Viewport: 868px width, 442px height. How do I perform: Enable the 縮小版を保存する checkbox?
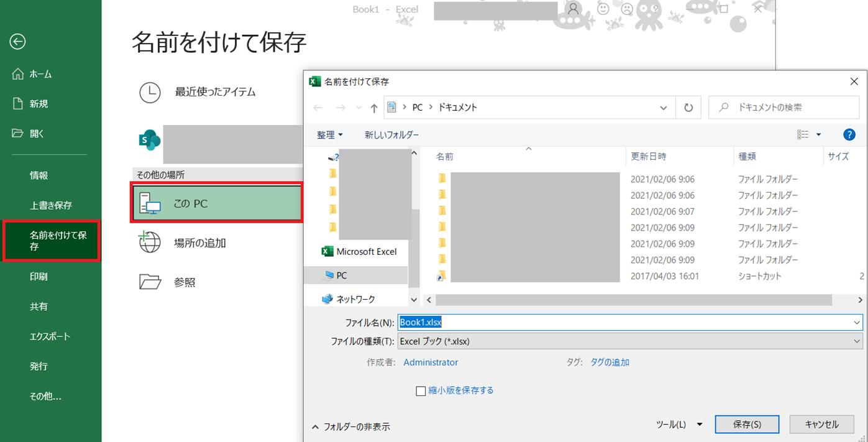point(421,391)
